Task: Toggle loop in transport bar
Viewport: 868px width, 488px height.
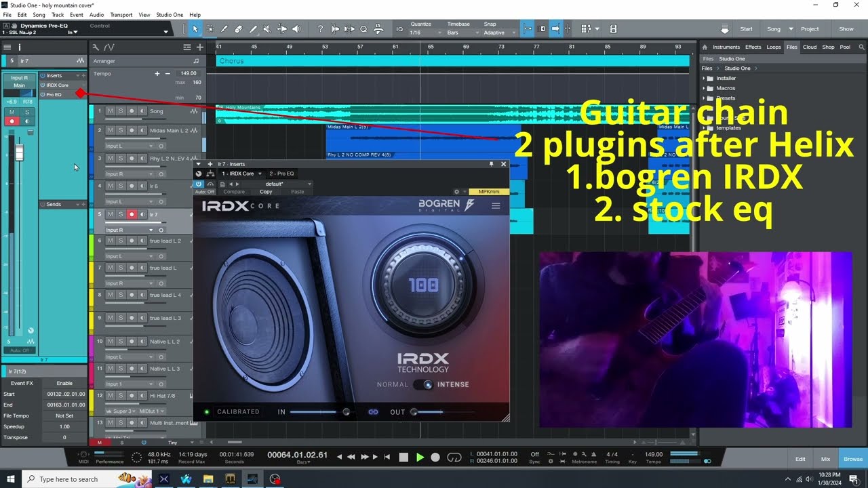Action: (454, 457)
